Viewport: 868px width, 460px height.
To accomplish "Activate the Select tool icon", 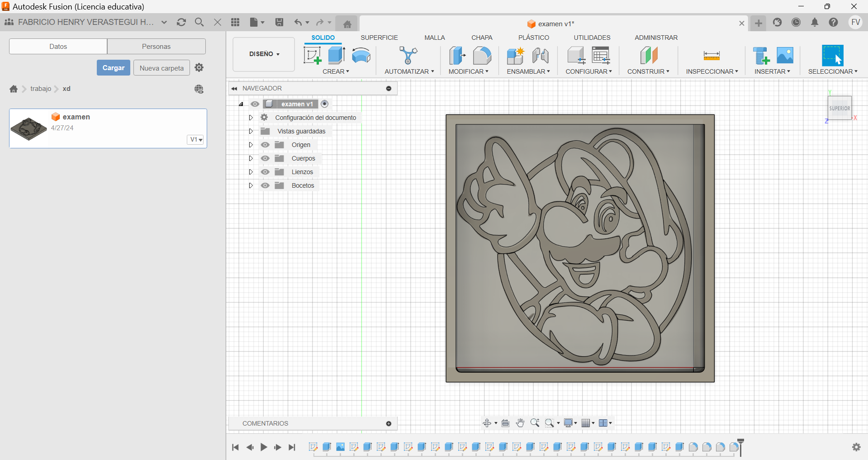I will (832, 55).
